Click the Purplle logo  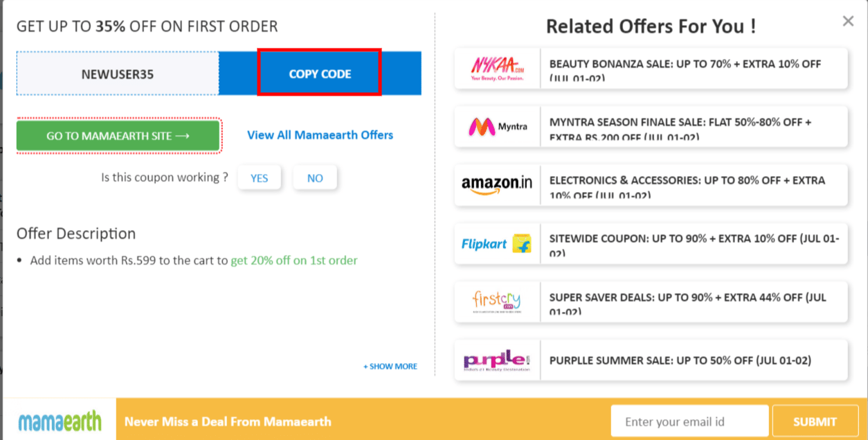coord(497,360)
